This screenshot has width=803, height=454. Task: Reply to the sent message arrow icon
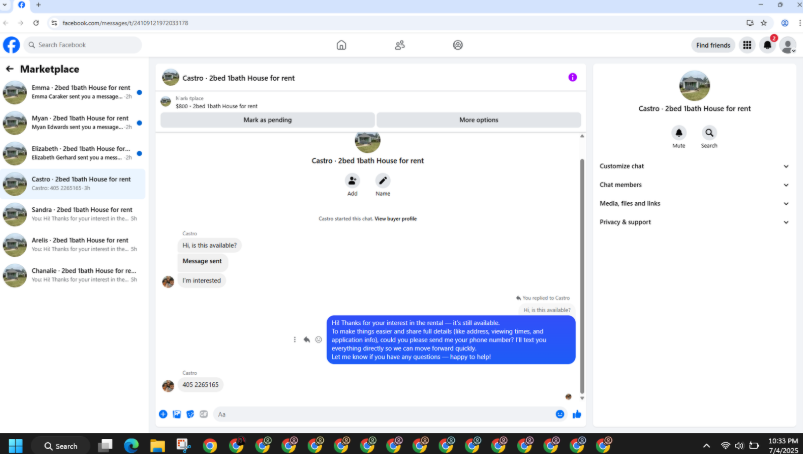[x=306, y=339]
